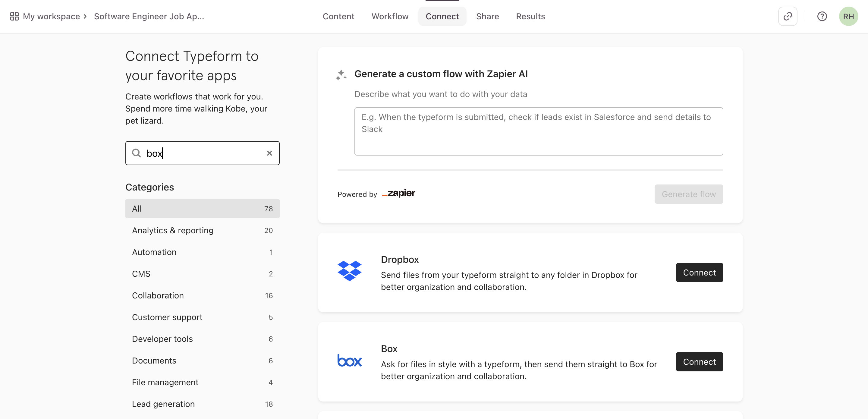This screenshot has height=419, width=868.
Task: Open the copy link icon button
Action: (x=788, y=16)
